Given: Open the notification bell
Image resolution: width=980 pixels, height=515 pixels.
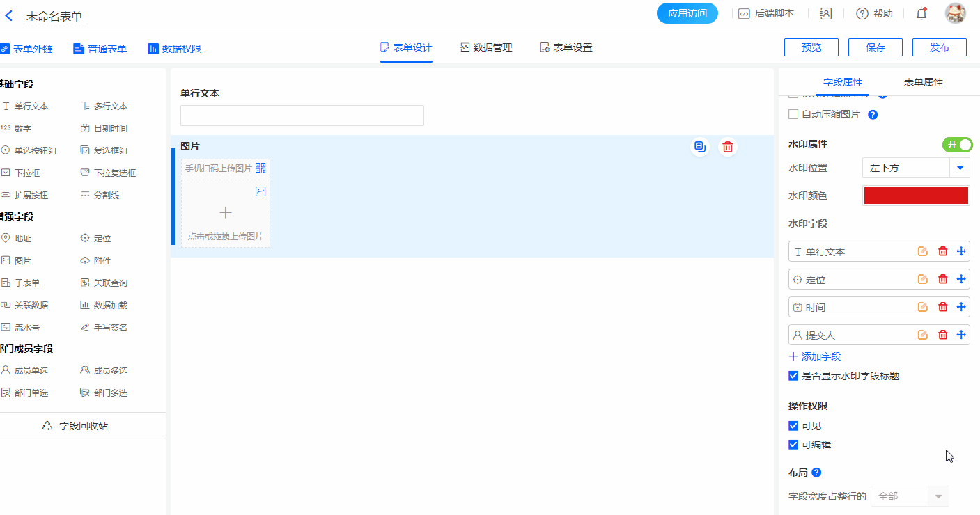Looking at the screenshot, I should 921,13.
